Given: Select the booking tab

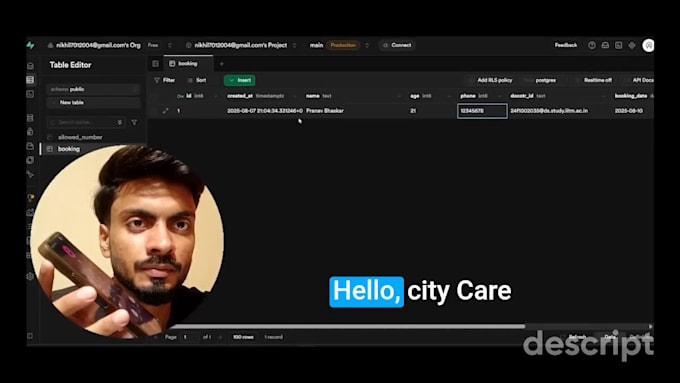Looking at the screenshot, I should coord(188,64).
